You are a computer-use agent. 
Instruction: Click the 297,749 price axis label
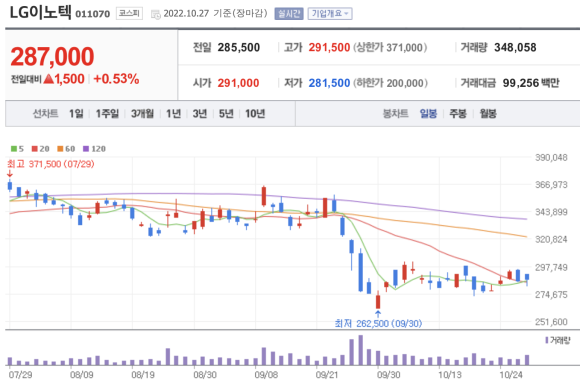tap(551, 267)
